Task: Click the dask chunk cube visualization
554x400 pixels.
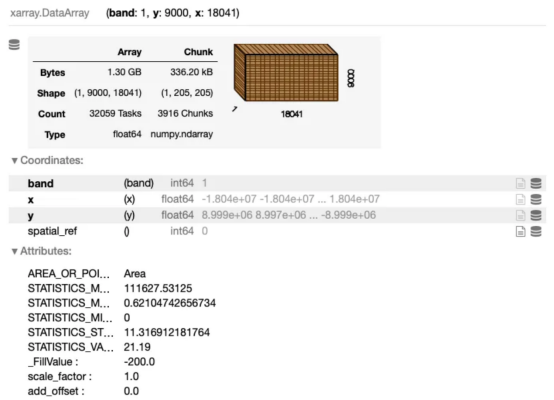Action: tap(286, 73)
